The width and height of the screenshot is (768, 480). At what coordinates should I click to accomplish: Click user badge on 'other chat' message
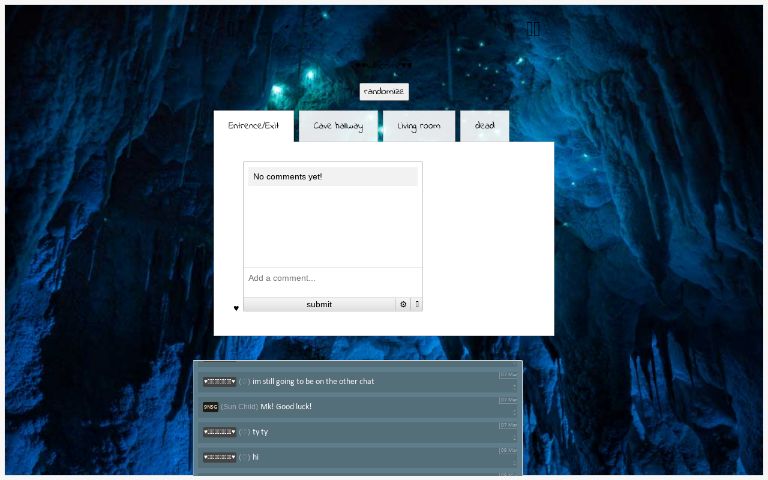tap(219, 381)
